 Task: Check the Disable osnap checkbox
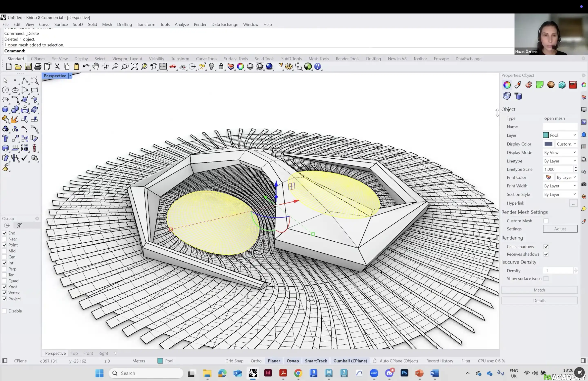tap(4, 311)
